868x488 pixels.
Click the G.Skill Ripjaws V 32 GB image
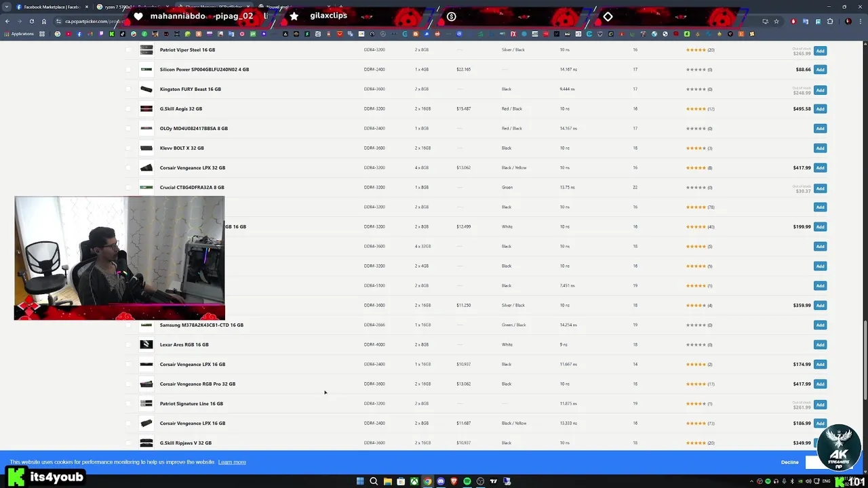[x=146, y=443]
